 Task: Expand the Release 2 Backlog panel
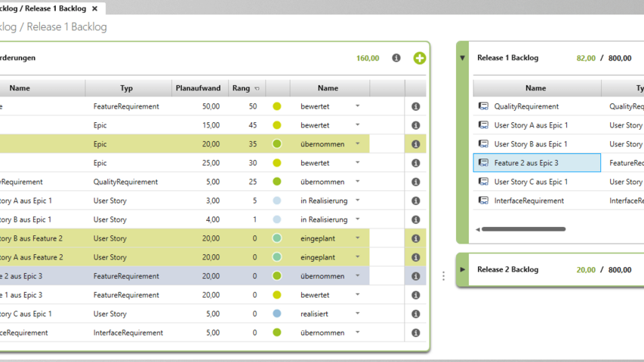click(463, 269)
